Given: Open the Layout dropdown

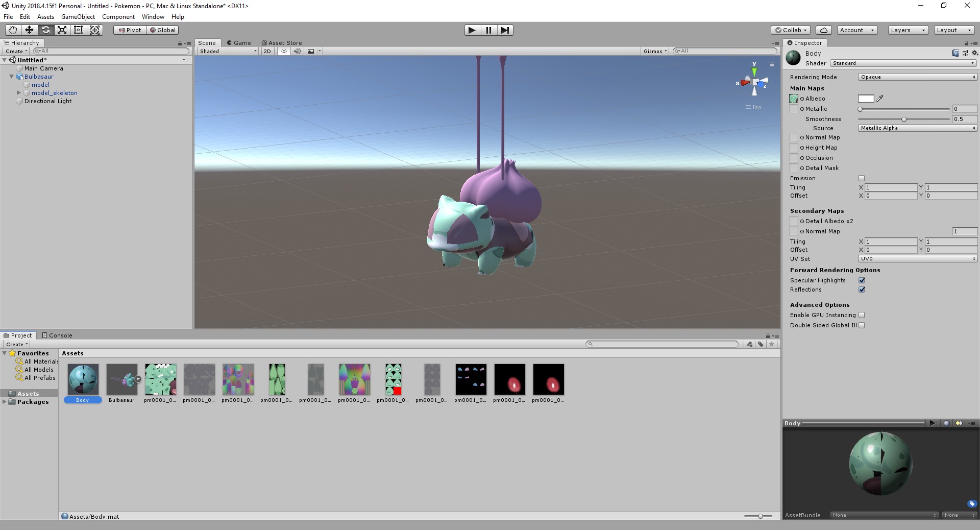Looking at the screenshot, I should (954, 30).
